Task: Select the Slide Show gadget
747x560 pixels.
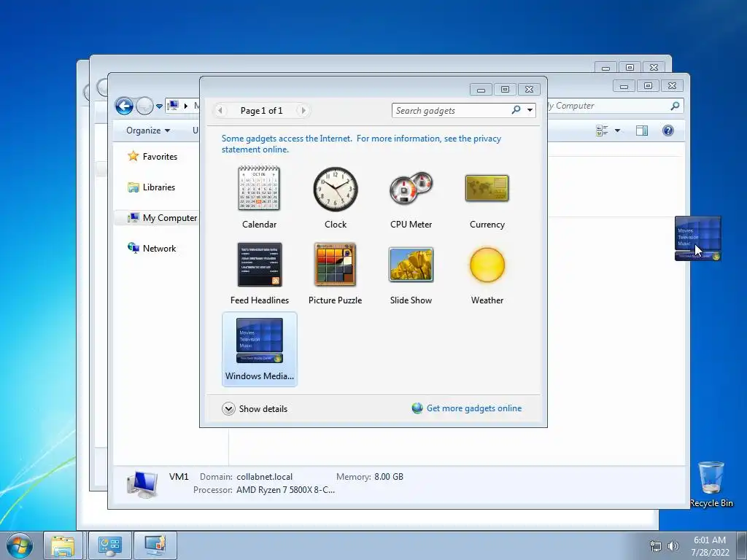Action: click(411, 273)
